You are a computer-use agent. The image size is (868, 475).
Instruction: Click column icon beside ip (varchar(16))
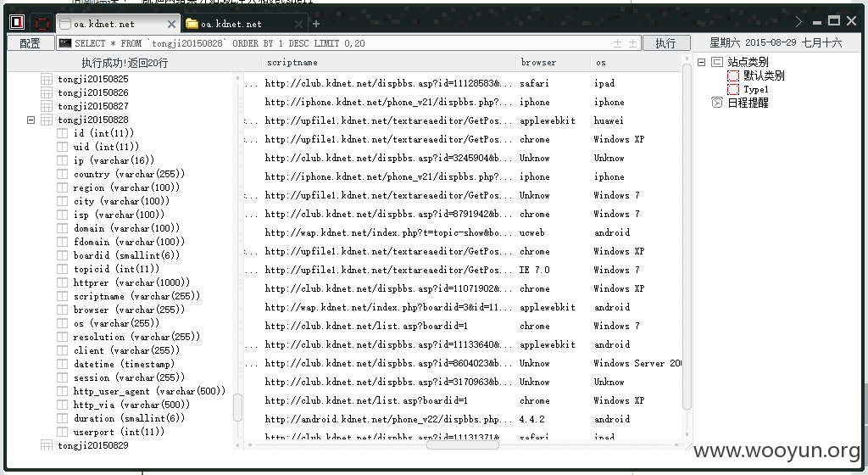[63, 160]
